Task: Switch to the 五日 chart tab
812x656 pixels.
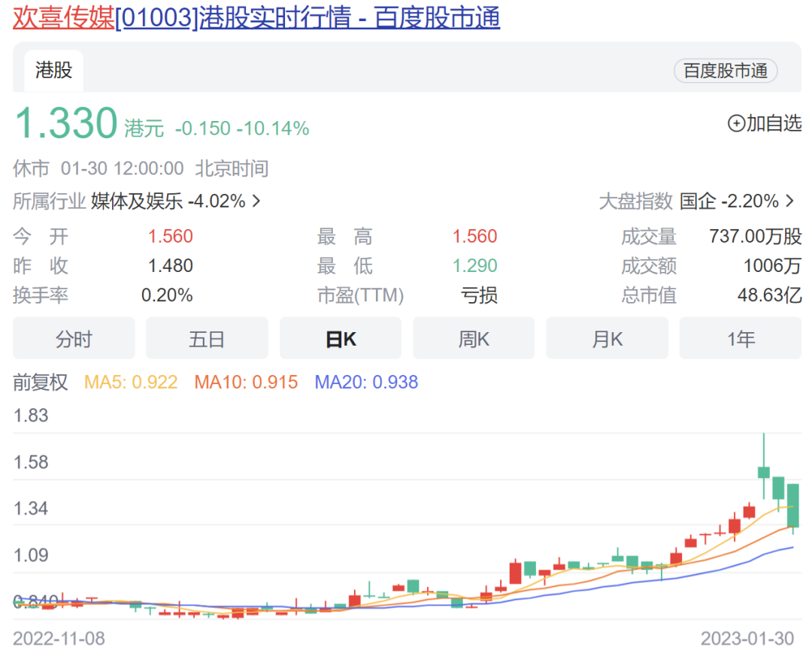Action: point(207,339)
